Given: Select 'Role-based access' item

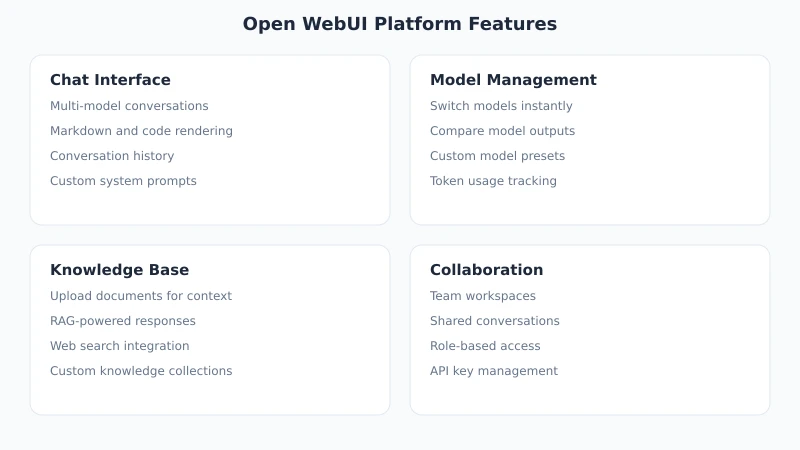Looking at the screenshot, I should pos(485,346).
